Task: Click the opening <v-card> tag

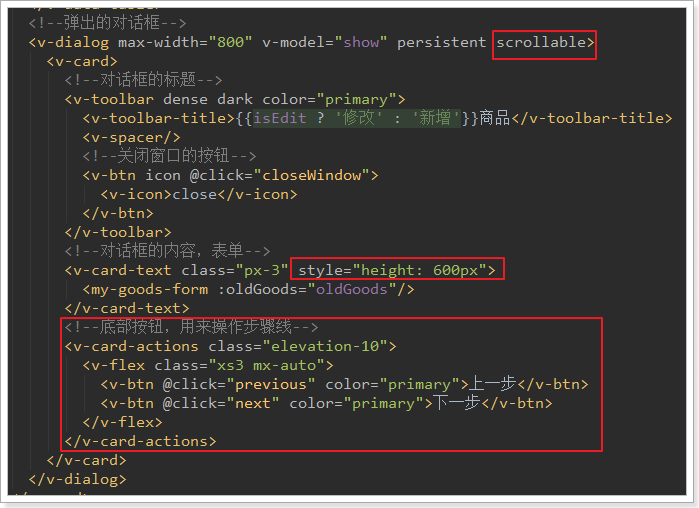Action: 82,61
